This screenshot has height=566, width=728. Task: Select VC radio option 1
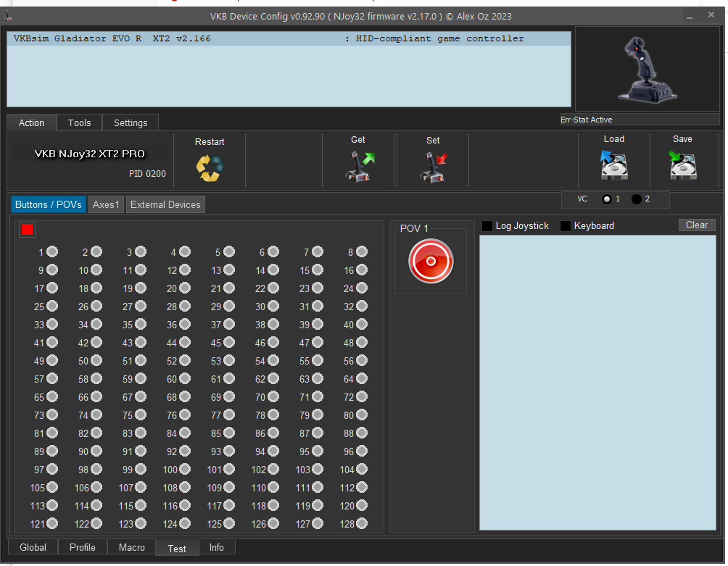tap(607, 199)
